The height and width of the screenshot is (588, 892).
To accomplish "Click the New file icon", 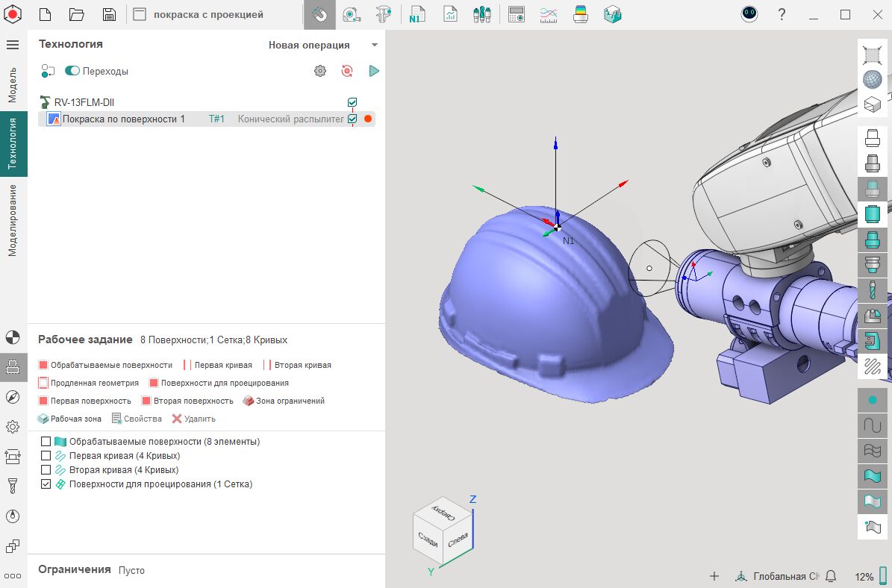I will 46,14.
